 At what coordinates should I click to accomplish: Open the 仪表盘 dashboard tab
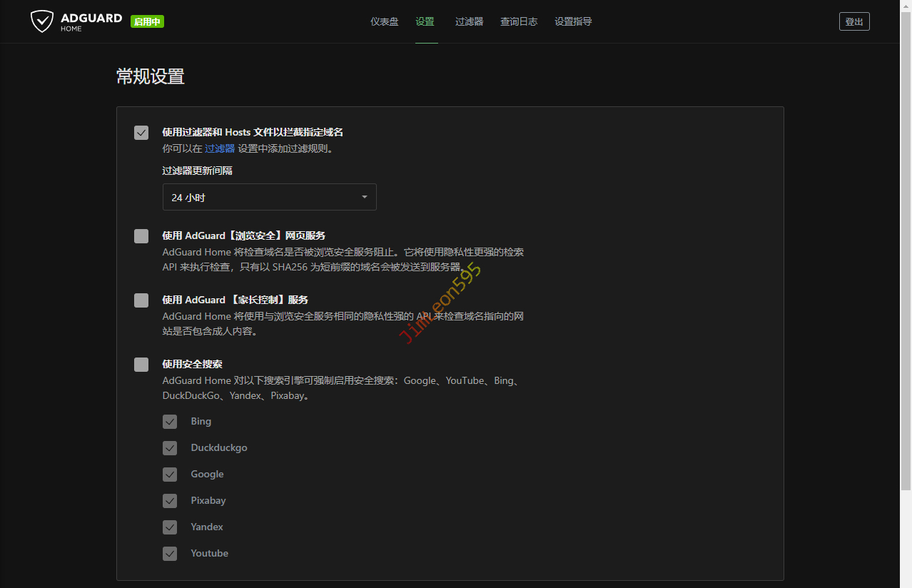(x=384, y=21)
